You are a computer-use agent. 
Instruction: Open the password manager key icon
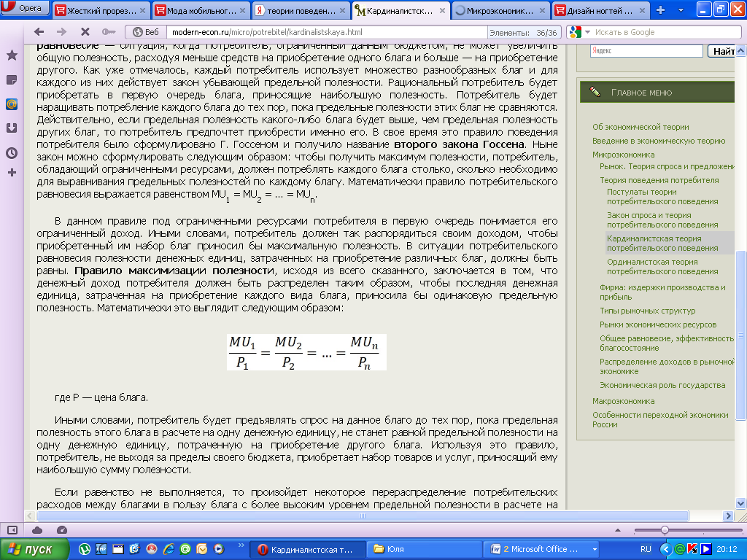click(109, 32)
